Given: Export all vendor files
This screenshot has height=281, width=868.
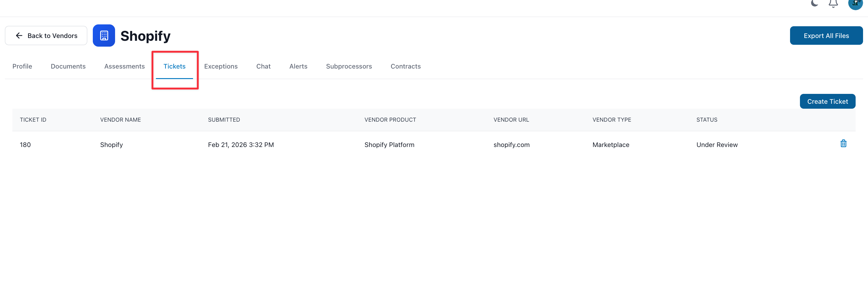Looking at the screenshot, I should click(826, 36).
